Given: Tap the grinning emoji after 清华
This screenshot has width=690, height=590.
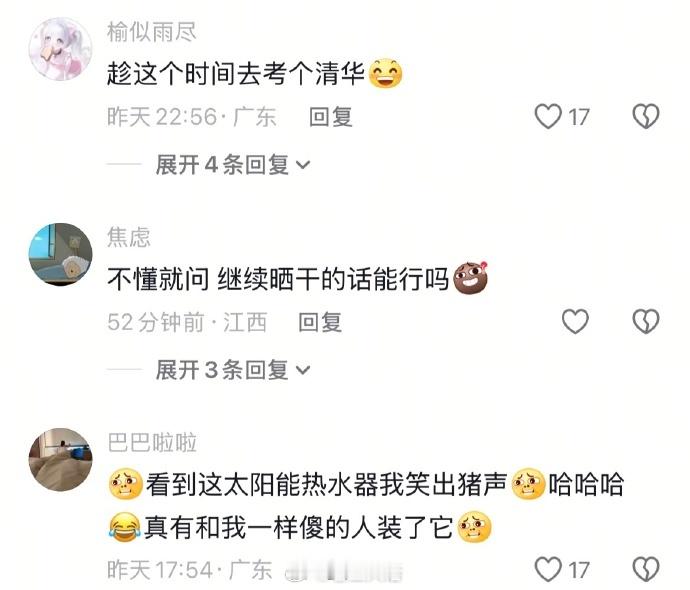Looking at the screenshot, I should click(x=385, y=73).
